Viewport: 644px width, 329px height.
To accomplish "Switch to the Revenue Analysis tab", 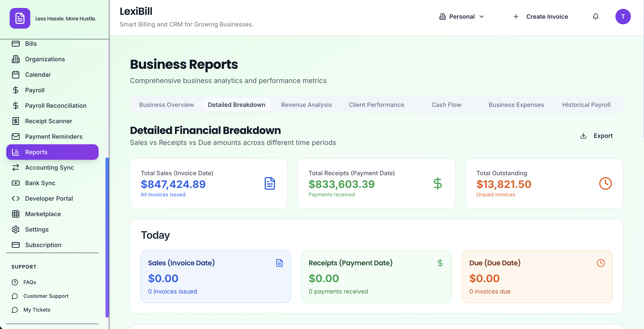I will tap(306, 105).
